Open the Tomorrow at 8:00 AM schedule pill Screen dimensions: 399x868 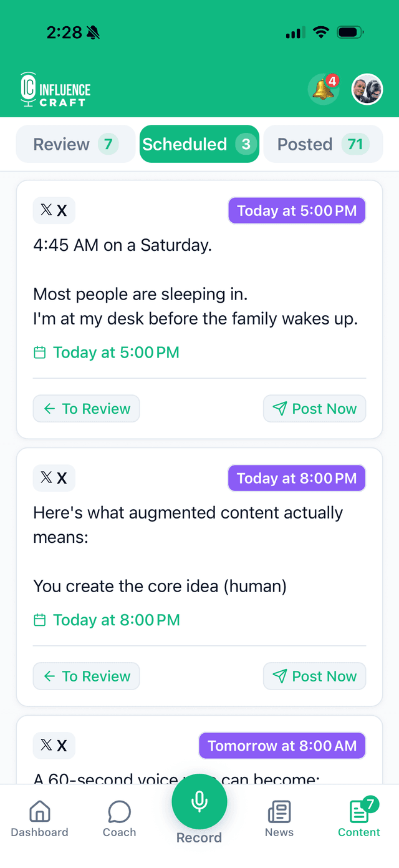click(x=282, y=746)
